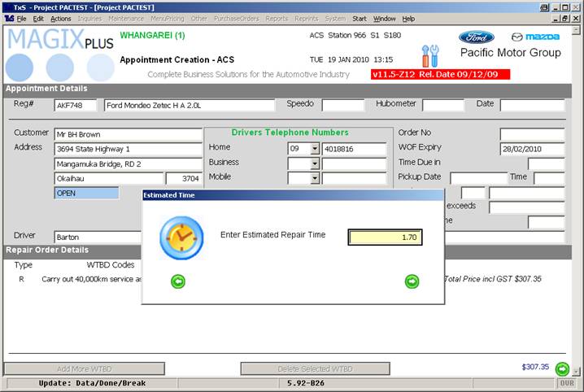Click the Mazda logo
This screenshot has width=584, height=392.
coord(534,37)
